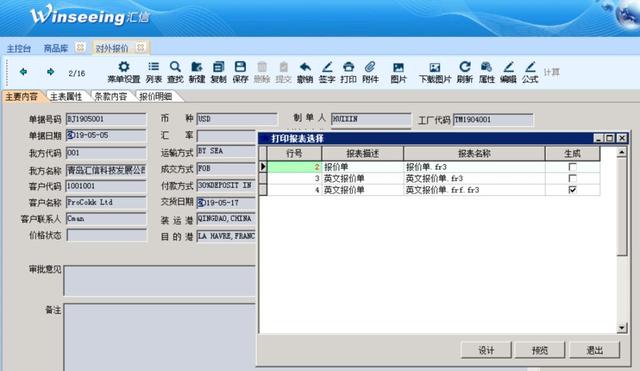Close the 商品库 tab with its x icon

[80, 48]
